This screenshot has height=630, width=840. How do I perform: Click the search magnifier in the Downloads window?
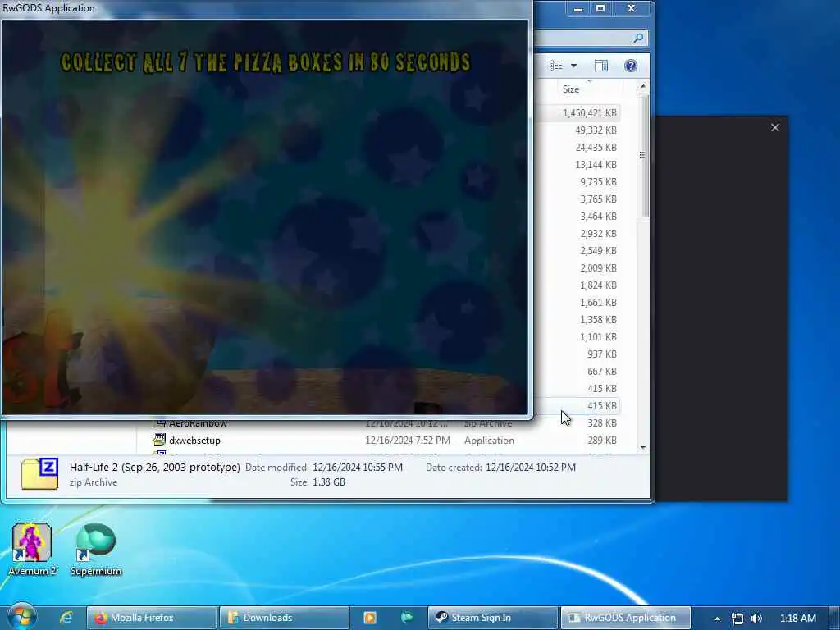tap(637, 38)
